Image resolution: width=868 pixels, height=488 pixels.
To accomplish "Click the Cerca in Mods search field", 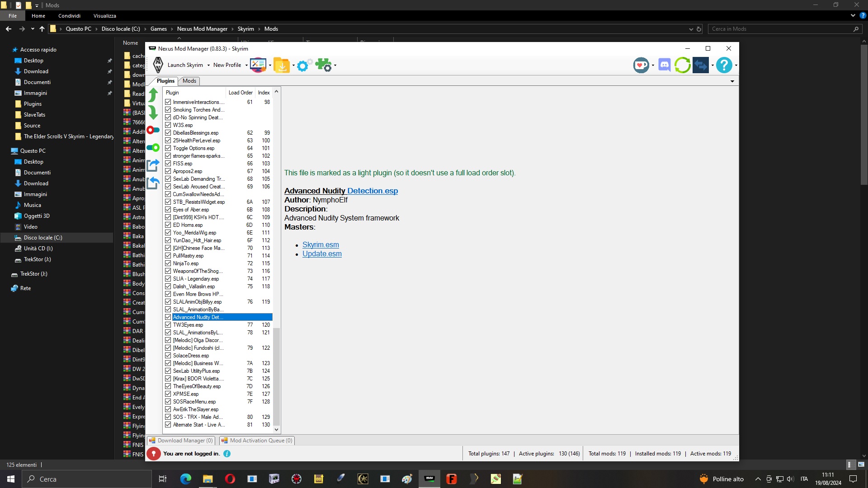I will tap(784, 29).
